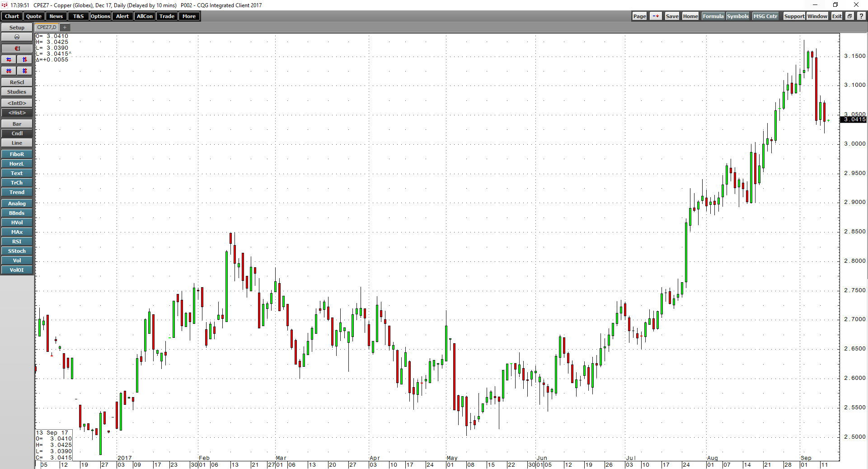Add the Vol volume study
Screen dimensions: 868x469
(x=17, y=261)
